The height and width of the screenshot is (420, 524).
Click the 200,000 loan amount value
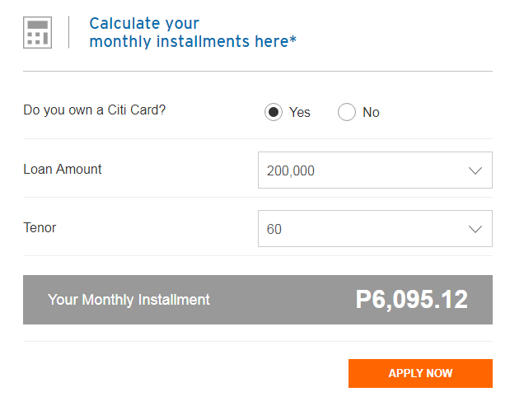(290, 170)
